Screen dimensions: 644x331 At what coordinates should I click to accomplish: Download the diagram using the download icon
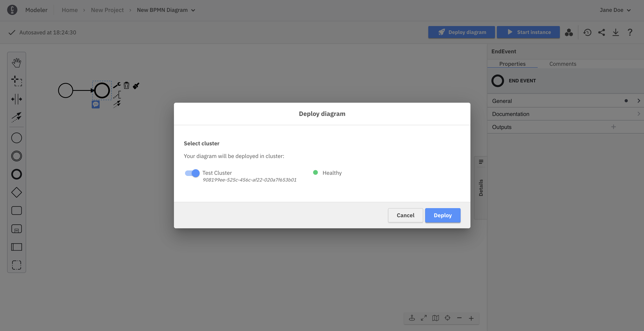(616, 32)
